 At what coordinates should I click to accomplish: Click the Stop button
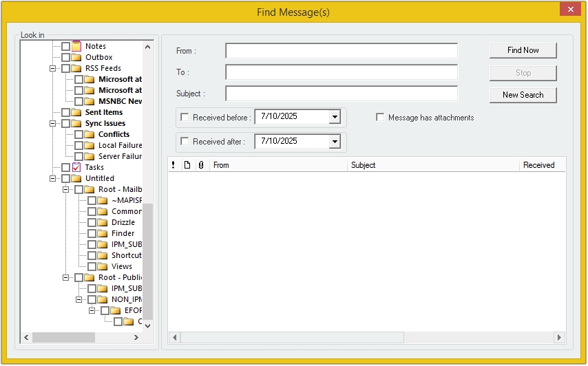pos(523,73)
